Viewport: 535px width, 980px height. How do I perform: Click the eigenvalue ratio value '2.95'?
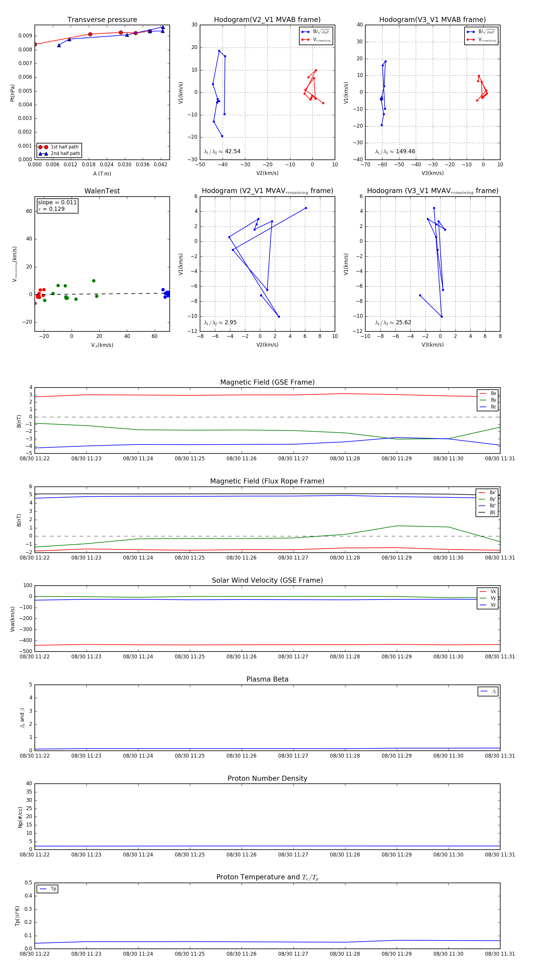(231, 323)
